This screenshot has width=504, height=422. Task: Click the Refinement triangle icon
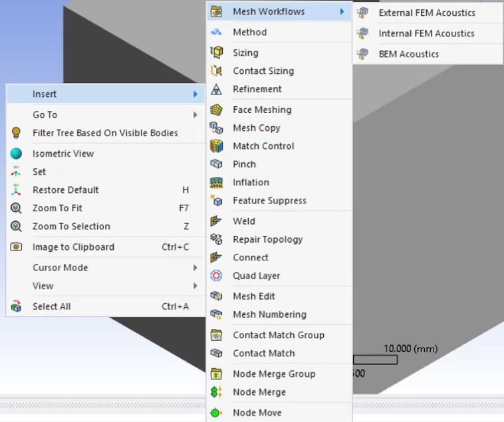coord(216,89)
